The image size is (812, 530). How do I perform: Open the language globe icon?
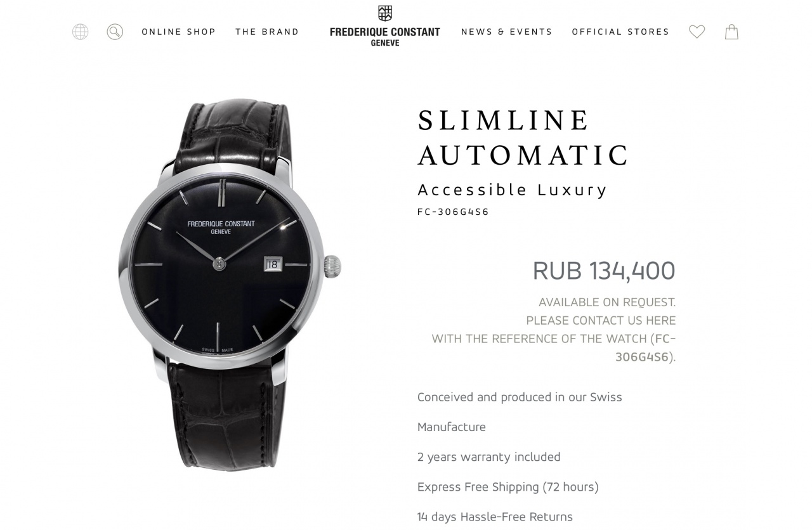80,32
